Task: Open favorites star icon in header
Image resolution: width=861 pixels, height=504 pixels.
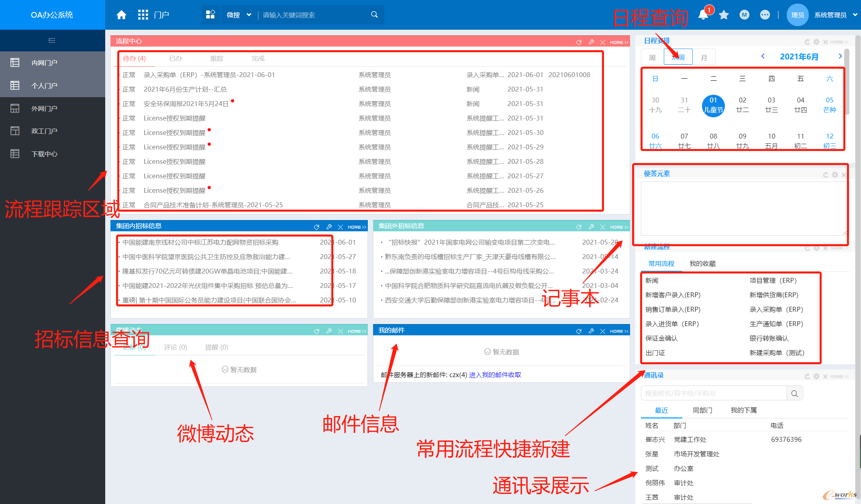Action: coord(724,15)
